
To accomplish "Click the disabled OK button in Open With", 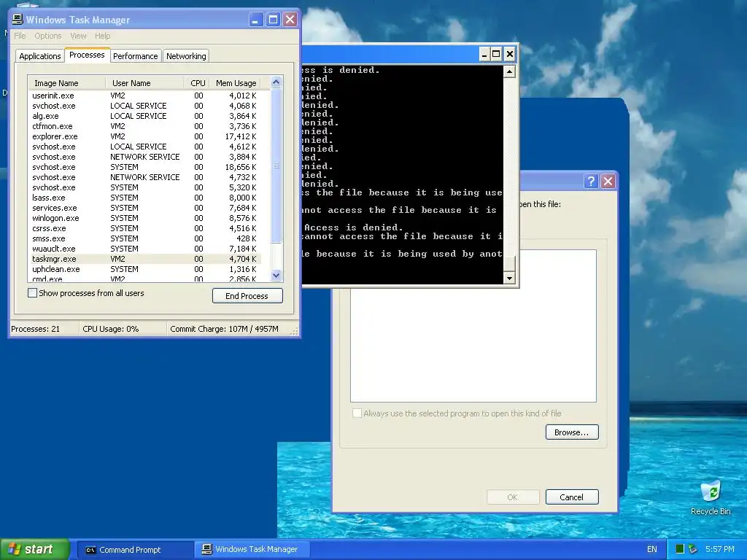I will click(x=513, y=497).
